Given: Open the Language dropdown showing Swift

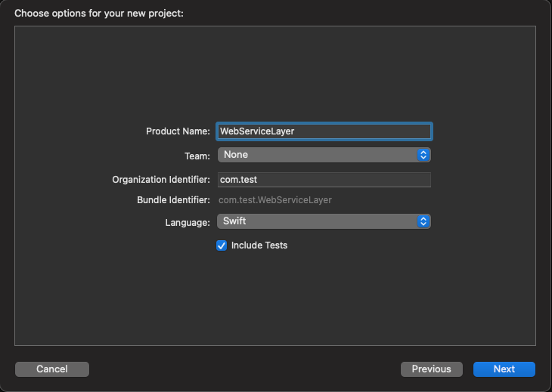Looking at the screenshot, I should pyautogui.click(x=324, y=221).
